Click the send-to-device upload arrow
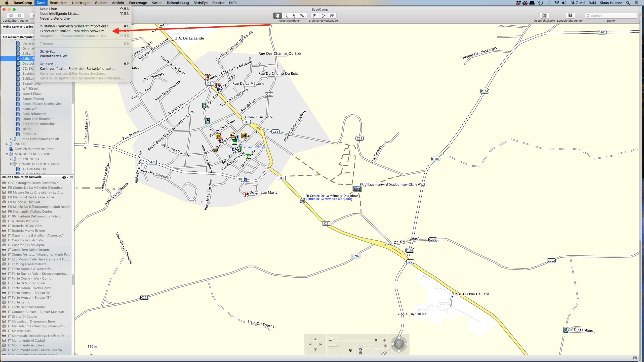The width and height of the screenshot is (644, 362). (11, 16)
